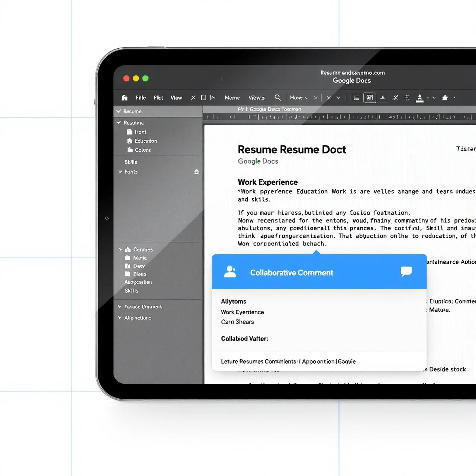
Task: Open the Filet menu
Action: coord(158,97)
